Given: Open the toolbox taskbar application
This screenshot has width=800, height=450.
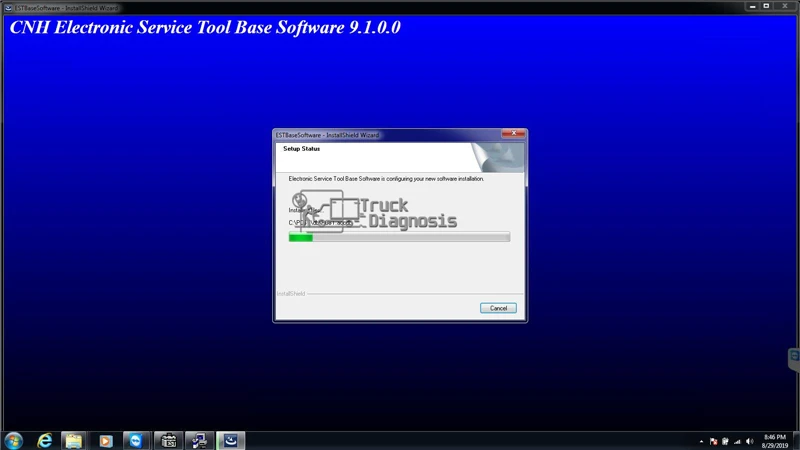Looking at the screenshot, I should 168,441.
